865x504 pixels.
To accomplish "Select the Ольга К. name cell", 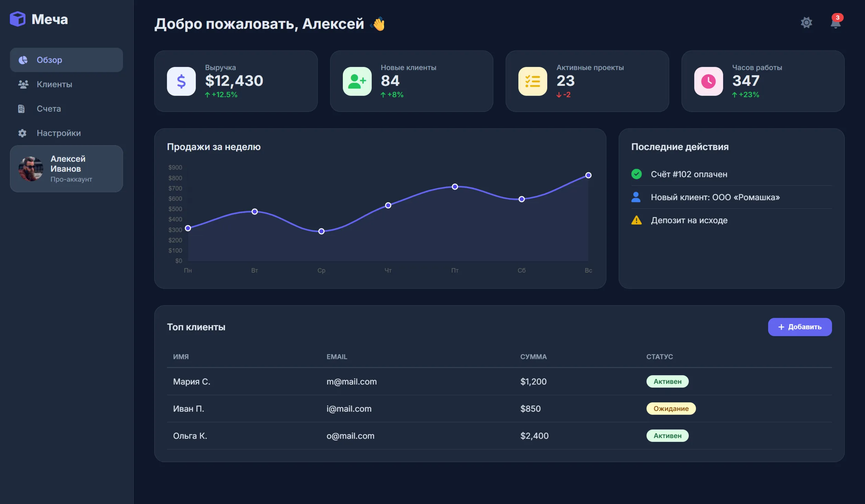I will point(190,436).
